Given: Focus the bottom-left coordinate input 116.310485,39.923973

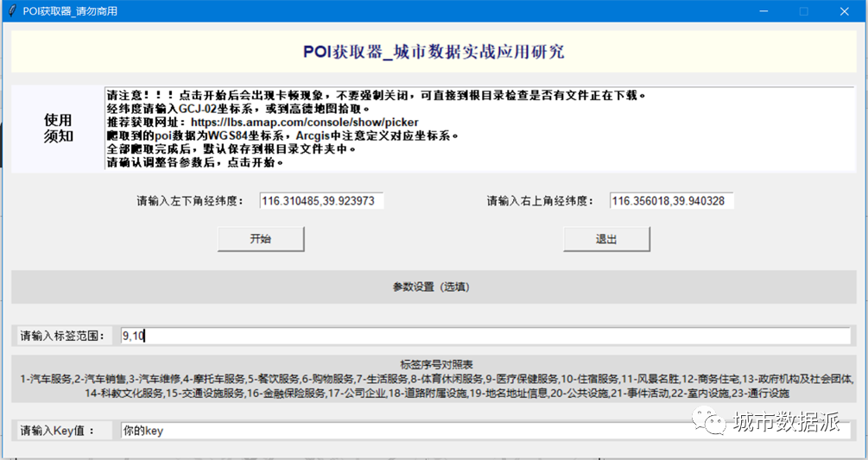Looking at the screenshot, I should click(x=321, y=201).
